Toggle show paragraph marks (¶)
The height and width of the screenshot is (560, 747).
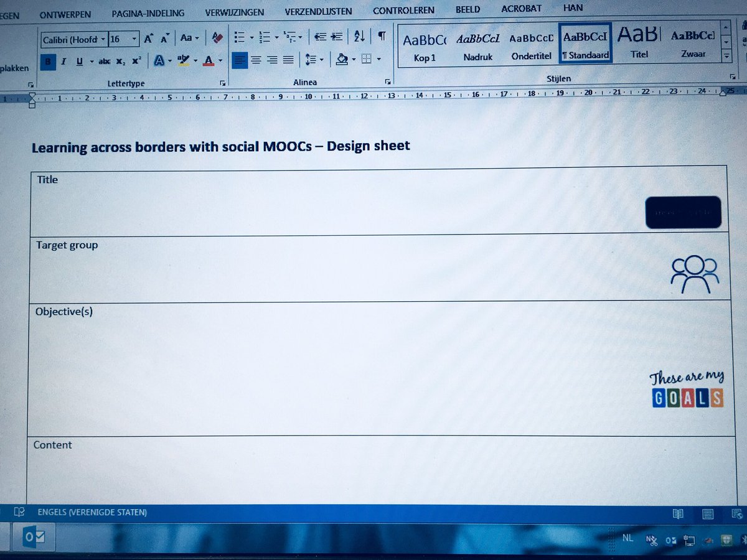pos(382,36)
